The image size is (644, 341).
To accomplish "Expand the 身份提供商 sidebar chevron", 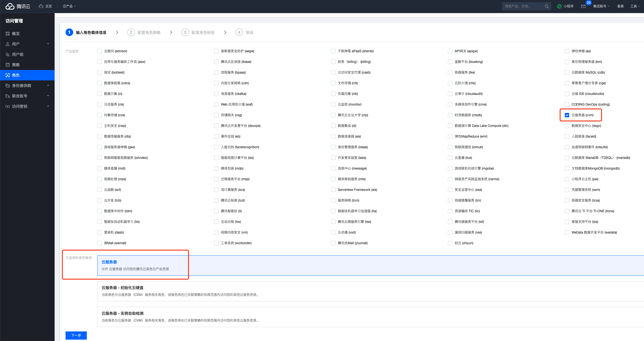I will pos(48,86).
